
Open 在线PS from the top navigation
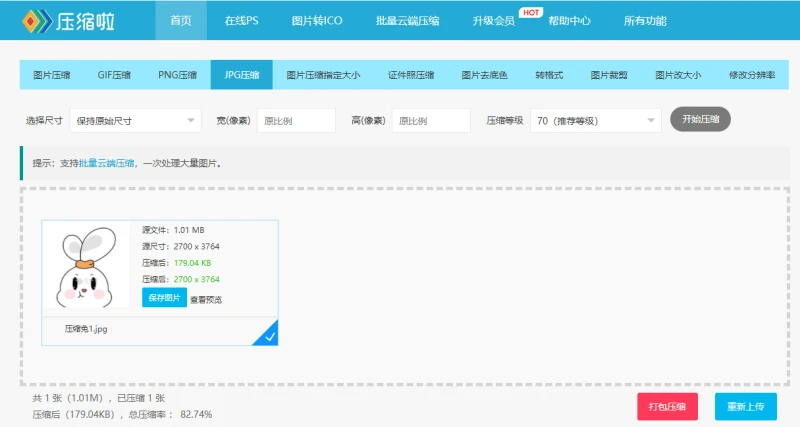pos(241,21)
